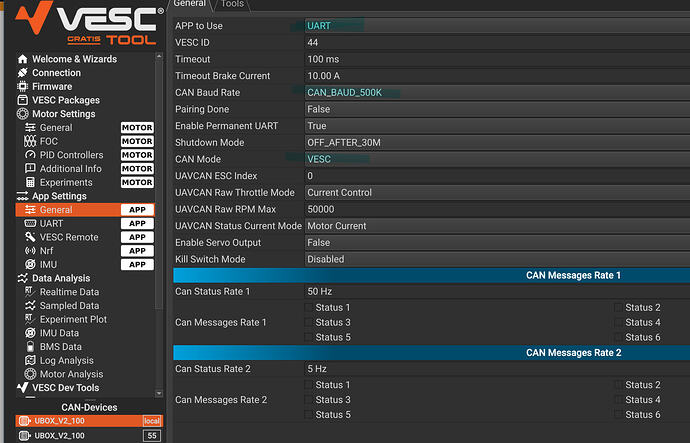Click the Connection plug icon

pyautogui.click(x=22, y=73)
